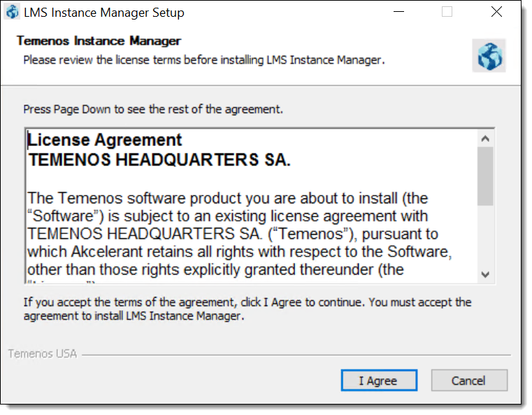
Task: Click the LMS Instance Manager Setup title text
Action: pos(104,13)
